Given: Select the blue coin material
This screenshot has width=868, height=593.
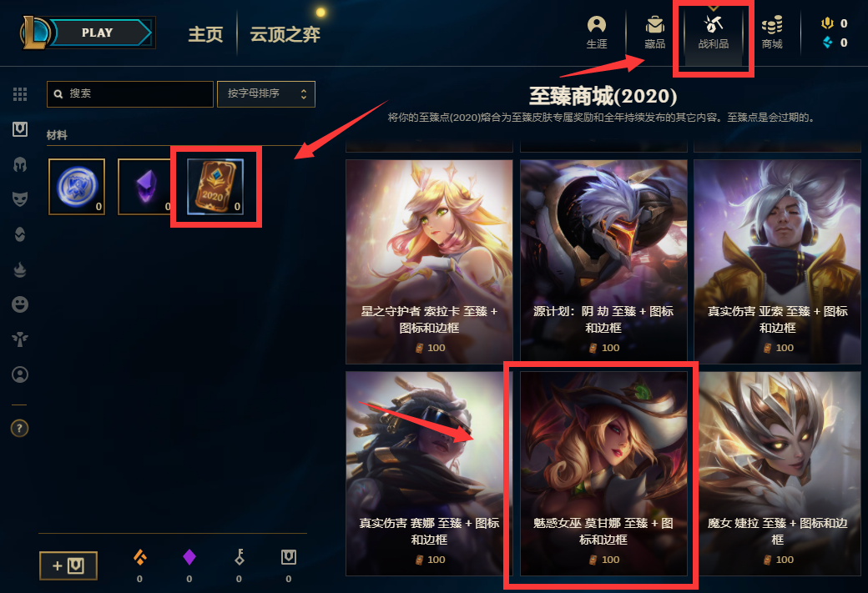Looking at the screenshot, I should point(77,187).
